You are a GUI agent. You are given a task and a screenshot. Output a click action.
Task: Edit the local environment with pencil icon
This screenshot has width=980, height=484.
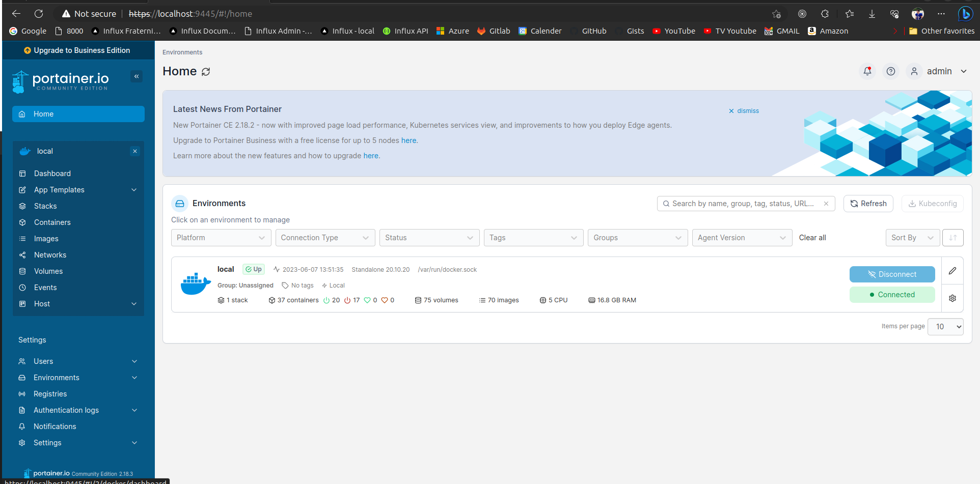[952, 270]
